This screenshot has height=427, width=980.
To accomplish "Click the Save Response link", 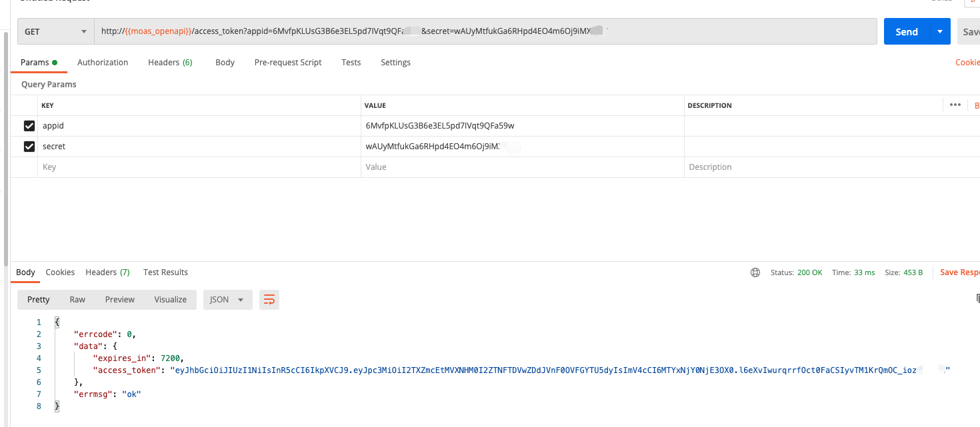I will pos(959,272).
